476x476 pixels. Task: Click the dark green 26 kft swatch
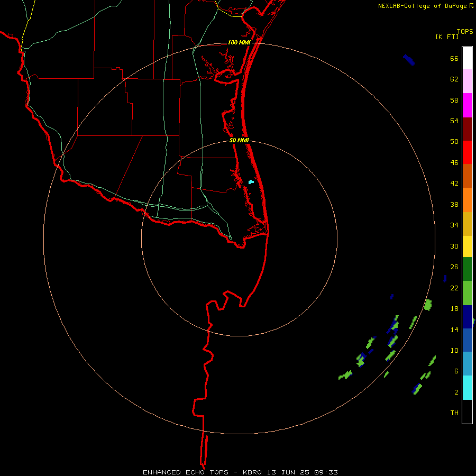[x=467, y=269]
